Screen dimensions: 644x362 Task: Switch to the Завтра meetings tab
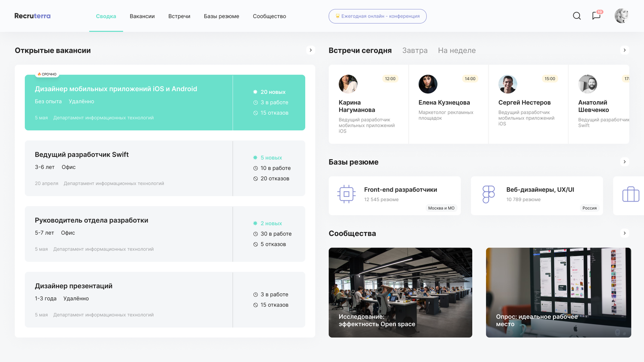click(x=415, y=51)
